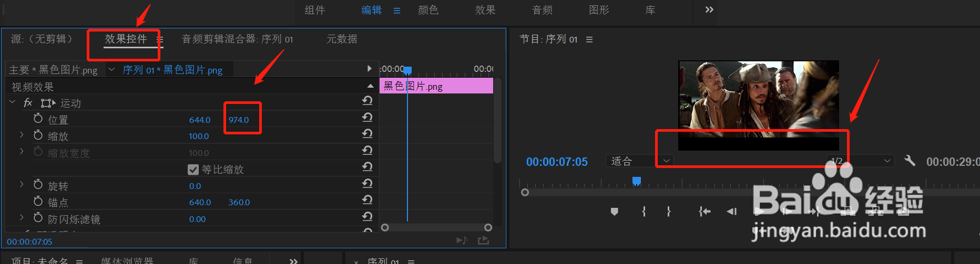Reset the 运动 (Motion) effect
The width and height of the screenshot is (980, 264).
point(367,101)
